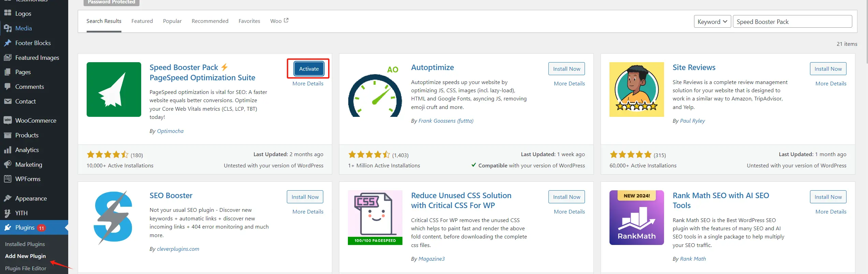The image size is (868, 274).
Task: Activate the Speed Booster Pack plugin
Action: (309, 69)
